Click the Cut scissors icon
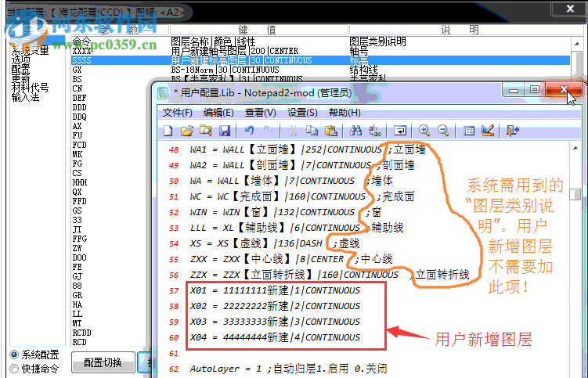Screen dimensions: 588x378 click(294, 131)
